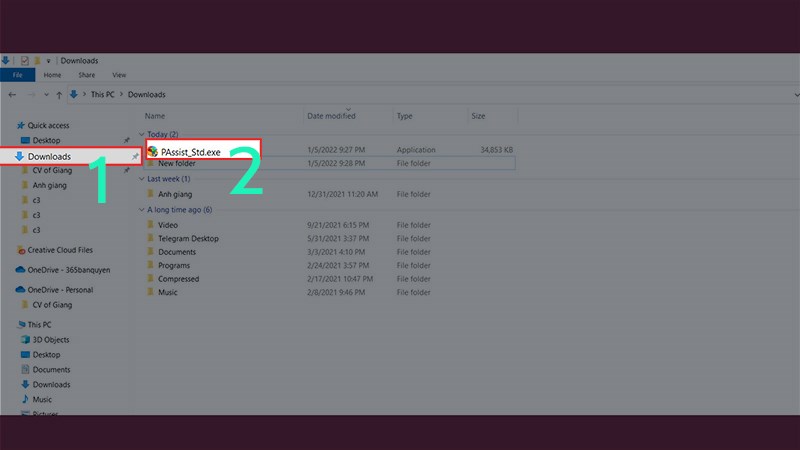800x450 pixels.
Task: Select the Documents folder in file list
Action: pos(177,252)
